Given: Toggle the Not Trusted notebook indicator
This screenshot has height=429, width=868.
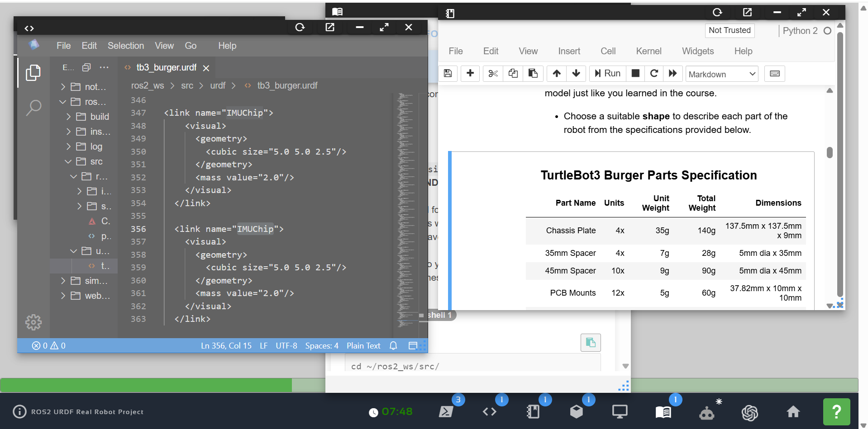Looking at the screenshot, I should tap(729, 30).
